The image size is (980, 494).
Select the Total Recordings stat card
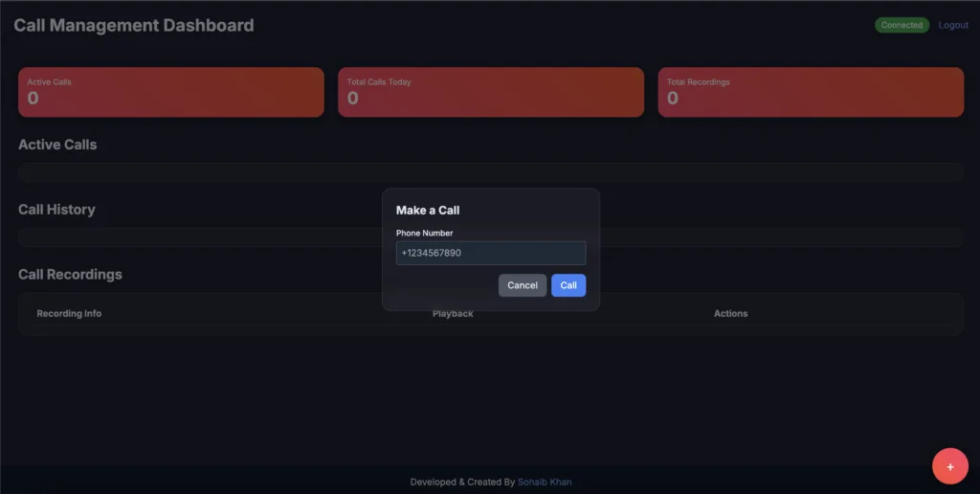(810, 92)
